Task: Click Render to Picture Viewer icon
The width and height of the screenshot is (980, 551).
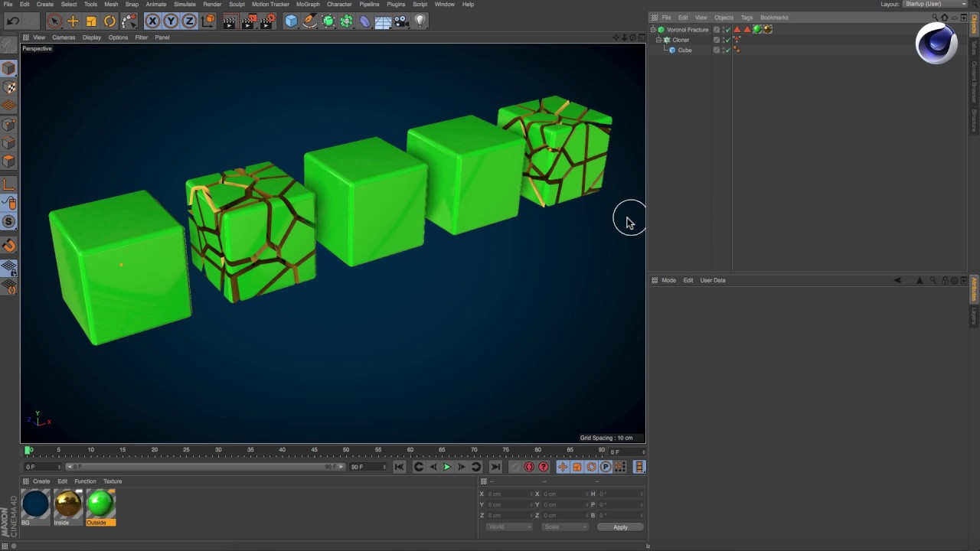Action: click(x=249, y=21)
